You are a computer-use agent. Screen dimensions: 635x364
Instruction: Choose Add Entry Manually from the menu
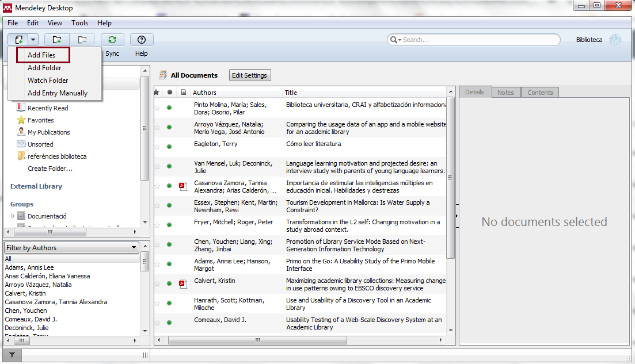point(58,93)
